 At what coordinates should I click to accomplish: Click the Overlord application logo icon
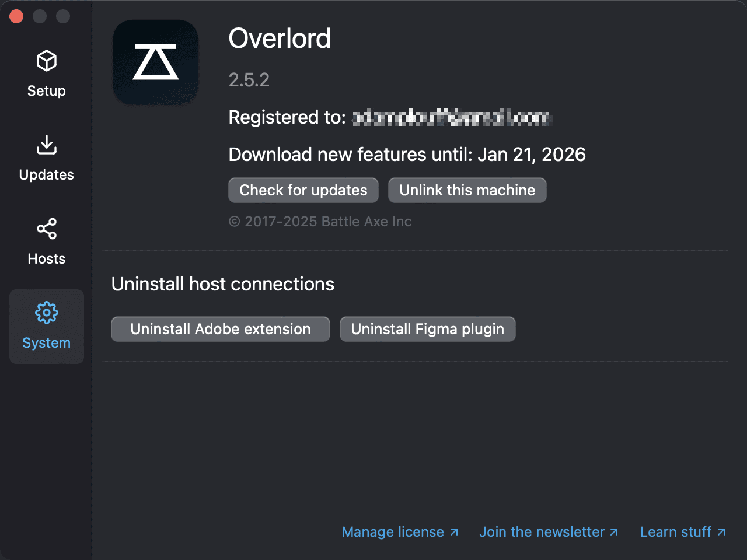(155, 62)
